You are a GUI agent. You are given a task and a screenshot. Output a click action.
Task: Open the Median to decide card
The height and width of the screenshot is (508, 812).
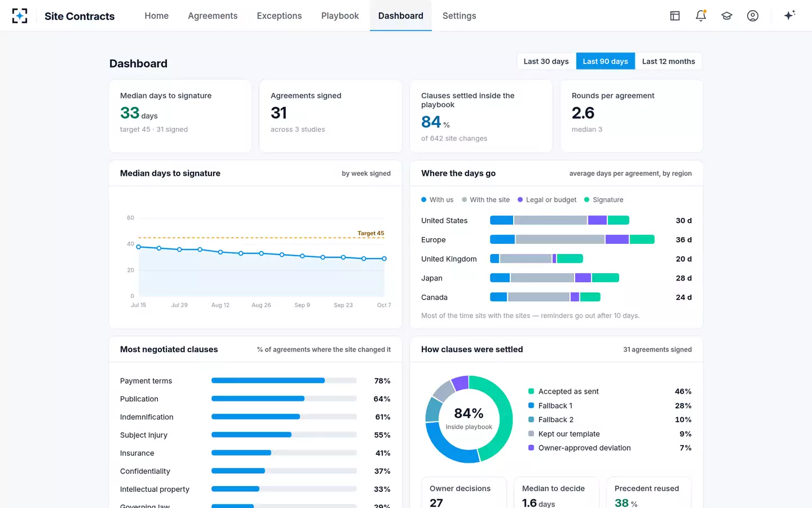coord(556,493)
